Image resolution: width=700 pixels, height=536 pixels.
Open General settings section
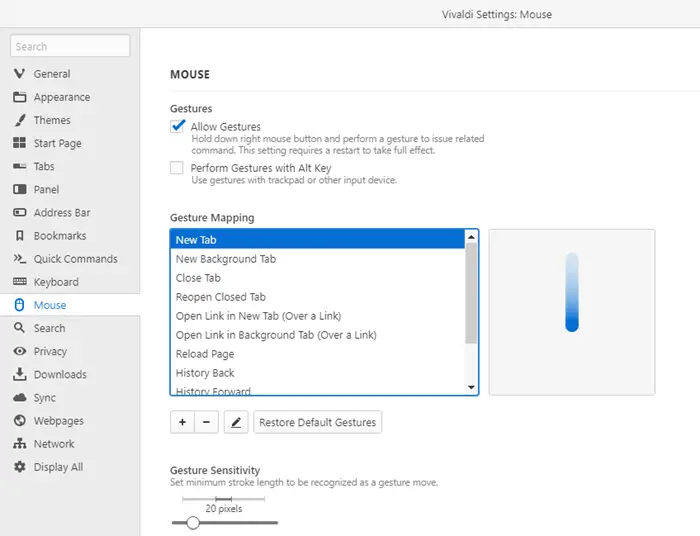(52, 74)
